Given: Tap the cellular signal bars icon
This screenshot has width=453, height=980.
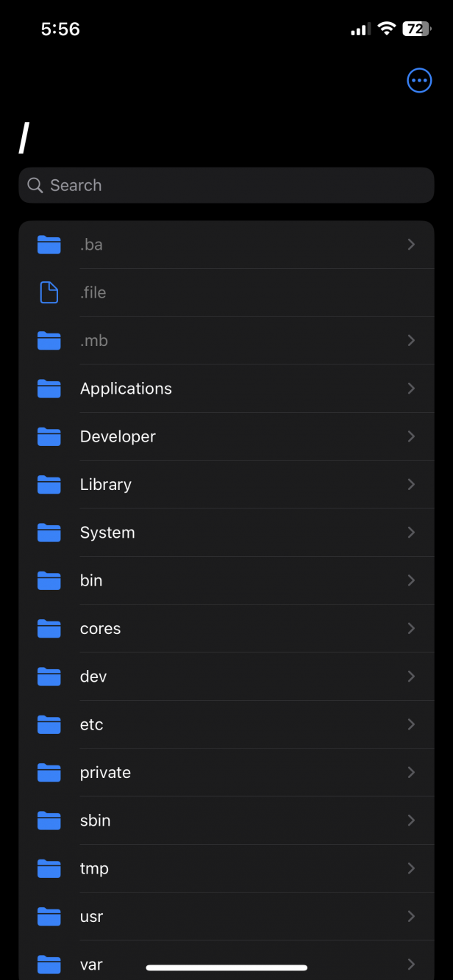Looking at the screenshot, I should (360, 29).
